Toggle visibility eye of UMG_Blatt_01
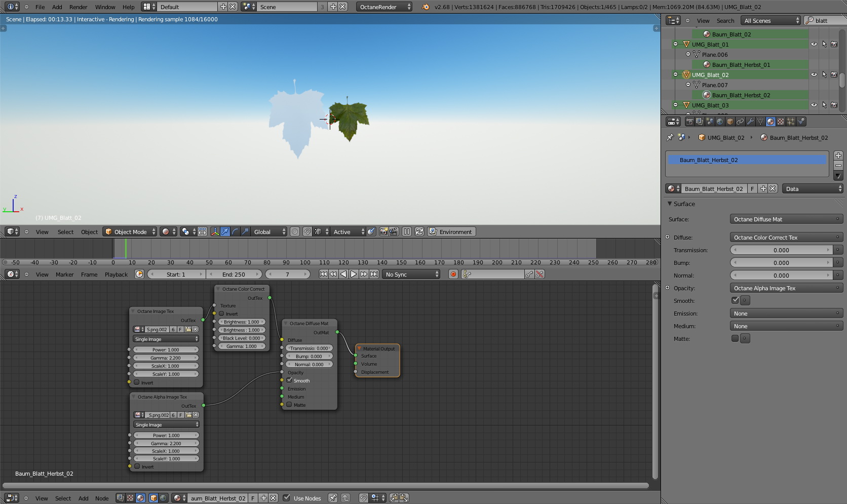This screenshot has width=847, height=504. point(814,44)
